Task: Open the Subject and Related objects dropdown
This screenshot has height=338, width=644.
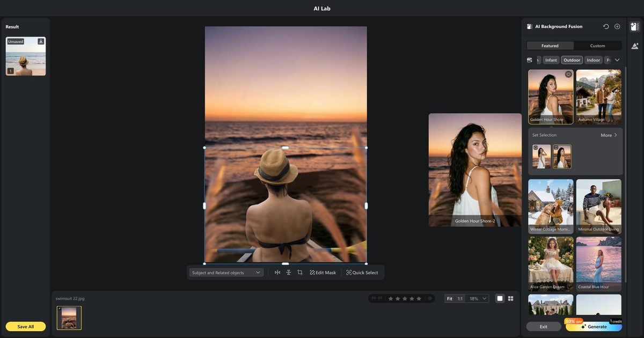Action: tap(226, 273)
